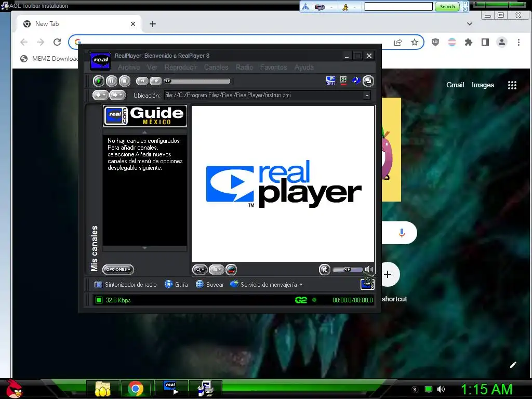Screen dimensions: 532x399
Task: Open the Canales menu
Action: 216,67
